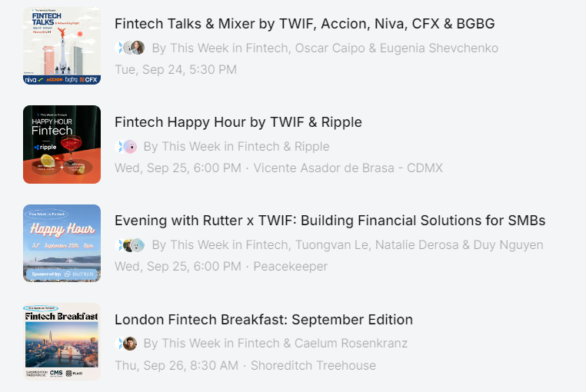Open London Fintech Breakfast: September Edition title

tap(264, 320)
